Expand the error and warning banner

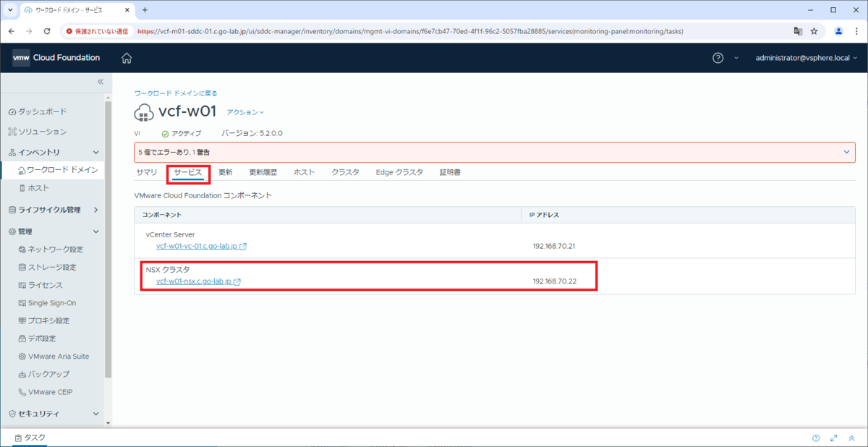click(847, 152)
